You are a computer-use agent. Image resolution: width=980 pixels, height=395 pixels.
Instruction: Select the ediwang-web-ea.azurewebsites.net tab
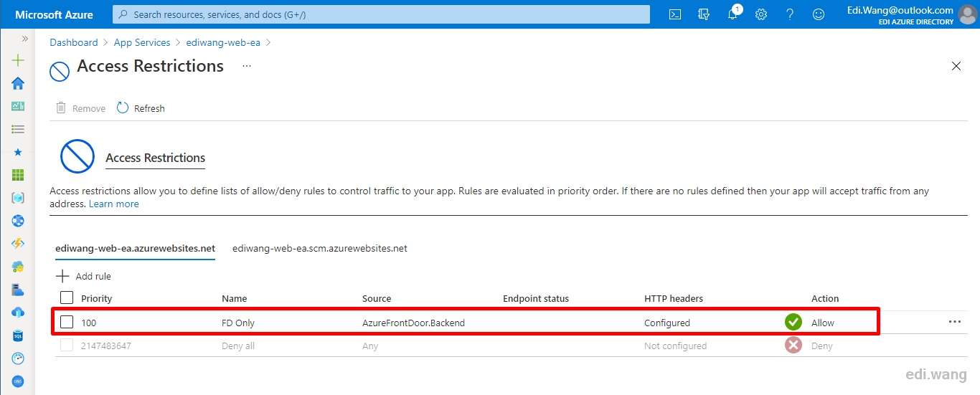(x=136, y=248)
